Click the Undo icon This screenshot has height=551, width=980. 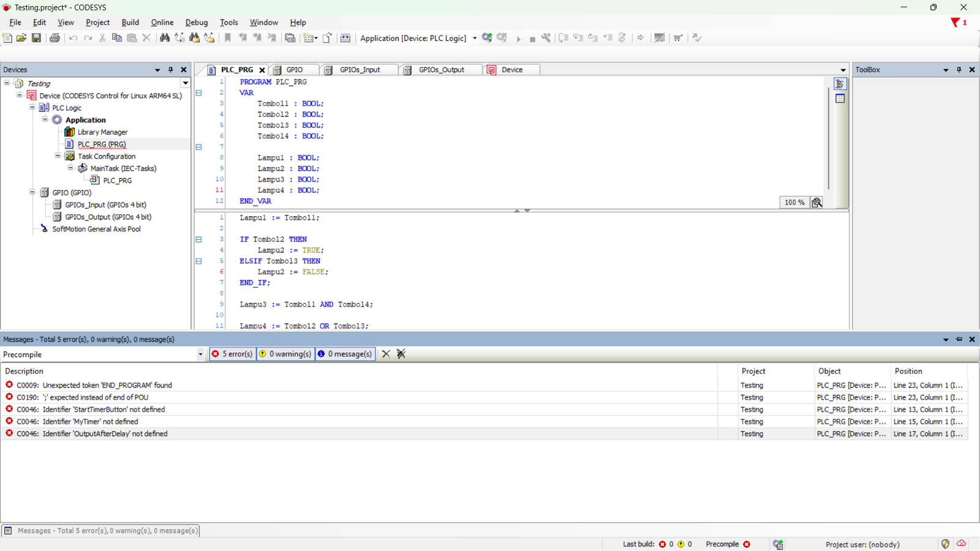(x=73, y=37)
